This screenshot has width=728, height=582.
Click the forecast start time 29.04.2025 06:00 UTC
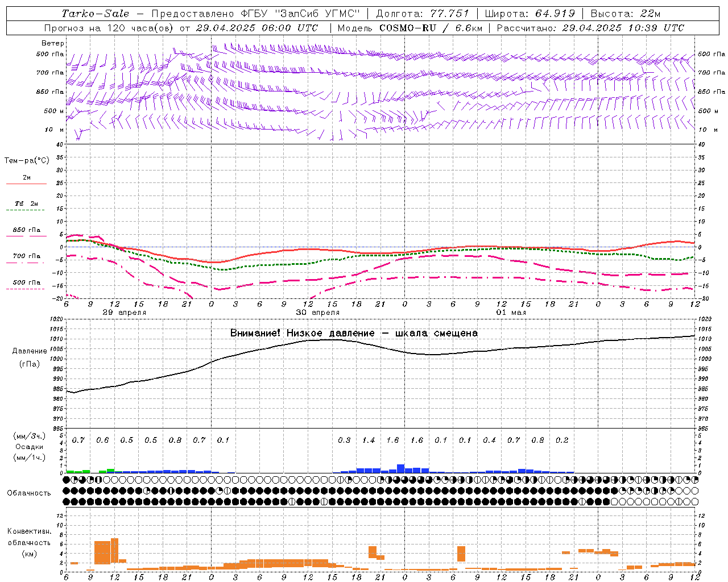257,28
